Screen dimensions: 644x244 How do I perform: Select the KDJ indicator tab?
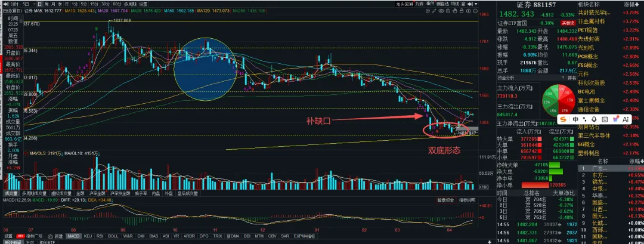[88, 236]
